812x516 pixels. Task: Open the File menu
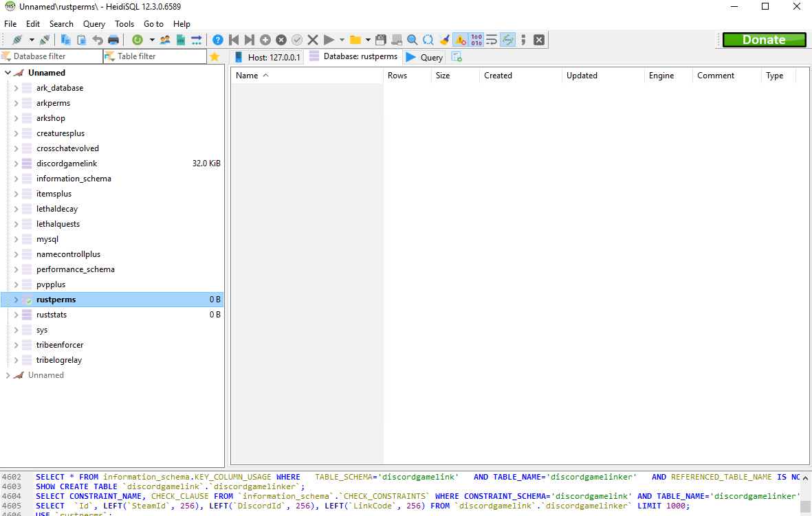[x=10, y=24]
